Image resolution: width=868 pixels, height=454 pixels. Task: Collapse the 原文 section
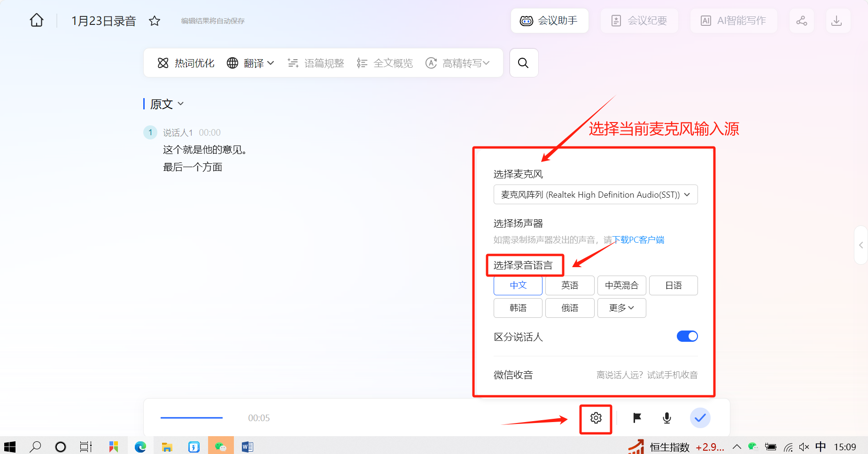pyautogui.click(x=181, y=104)
